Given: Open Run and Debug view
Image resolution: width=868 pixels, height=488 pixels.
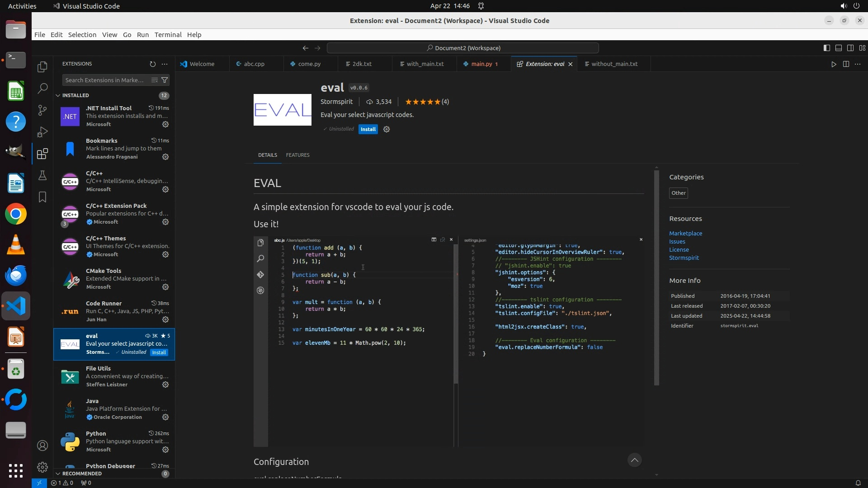Looking at the screenshot, I should 42,132.
